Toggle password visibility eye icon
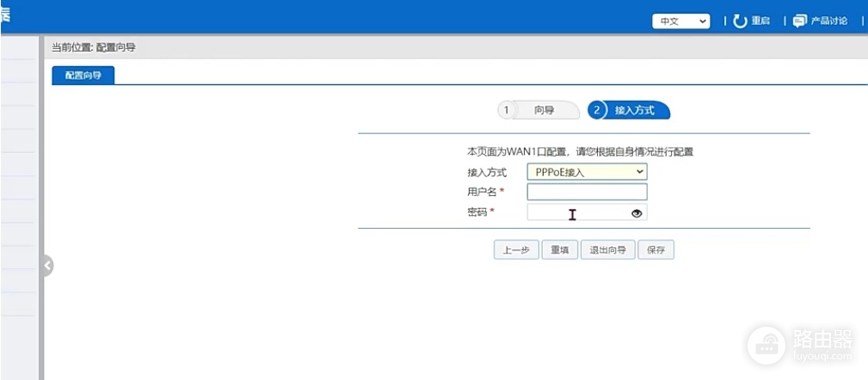 (637, 213)
